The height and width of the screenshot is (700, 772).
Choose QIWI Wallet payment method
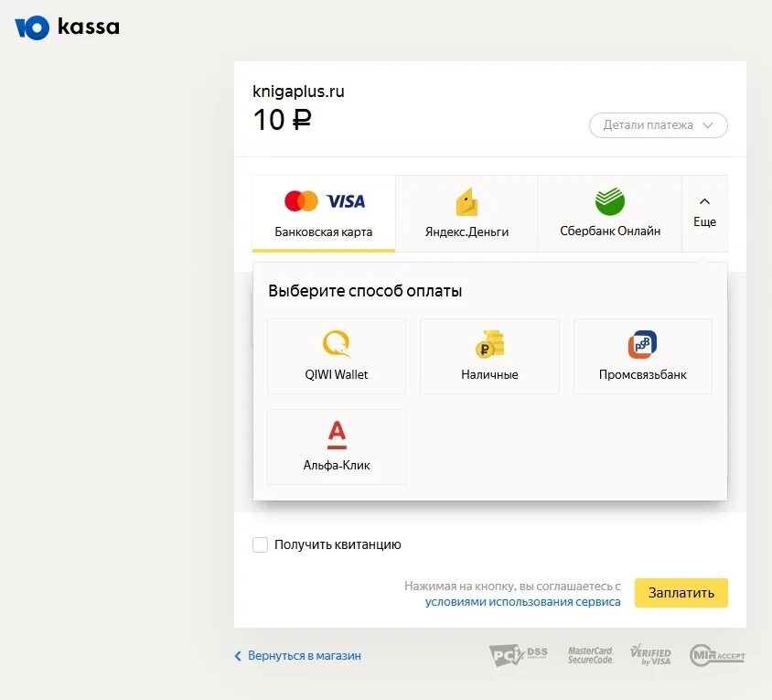pyautogui.click(x=337, y=356)
